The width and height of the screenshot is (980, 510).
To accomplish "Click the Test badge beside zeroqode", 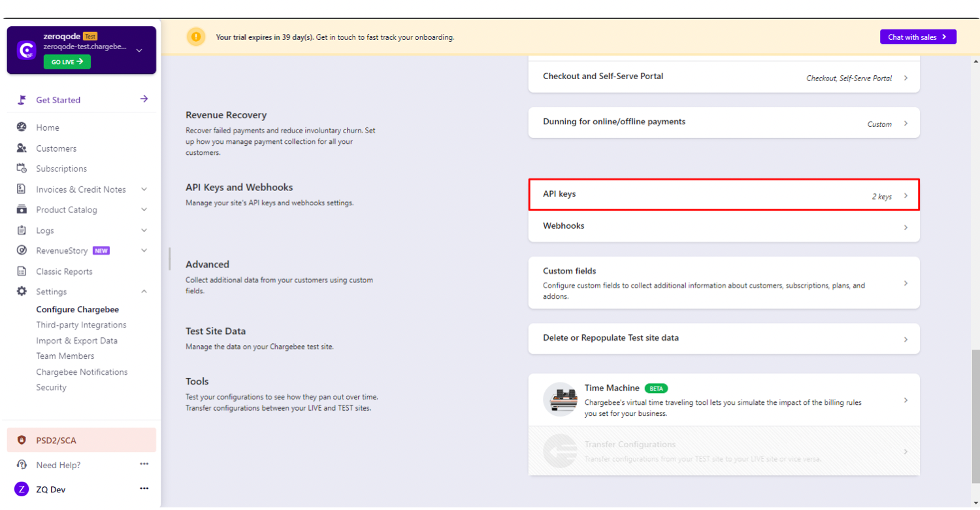I will 90,37.
